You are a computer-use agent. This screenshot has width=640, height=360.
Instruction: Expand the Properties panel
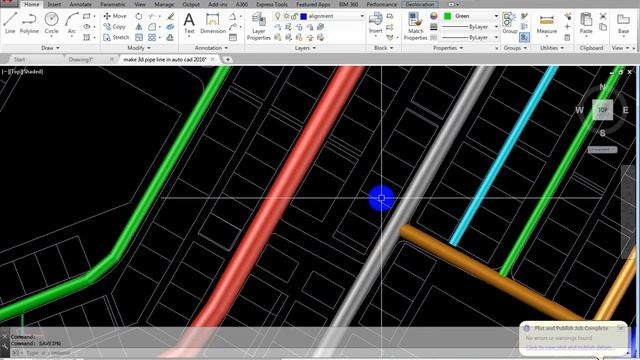point(448,48)
